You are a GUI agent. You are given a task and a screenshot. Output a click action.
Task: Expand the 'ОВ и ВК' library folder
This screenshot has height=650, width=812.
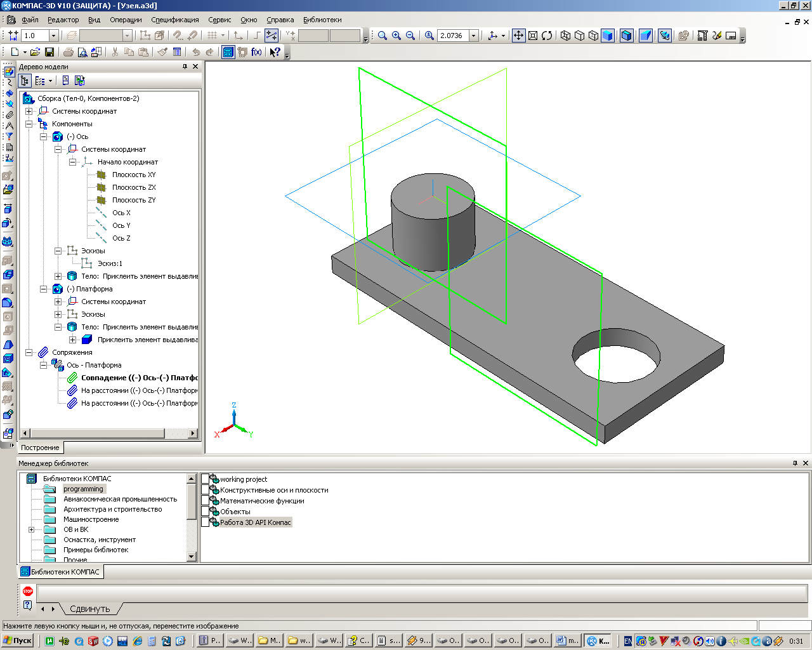pos(31,529)
